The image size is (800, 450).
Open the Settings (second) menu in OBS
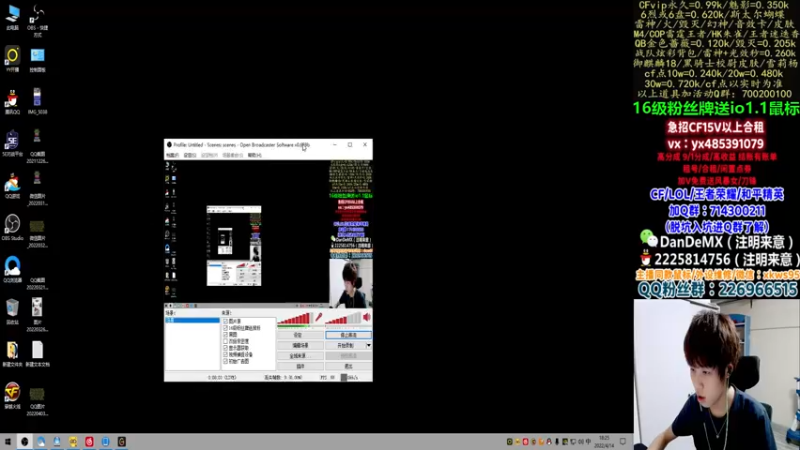[x=190, y=155]
